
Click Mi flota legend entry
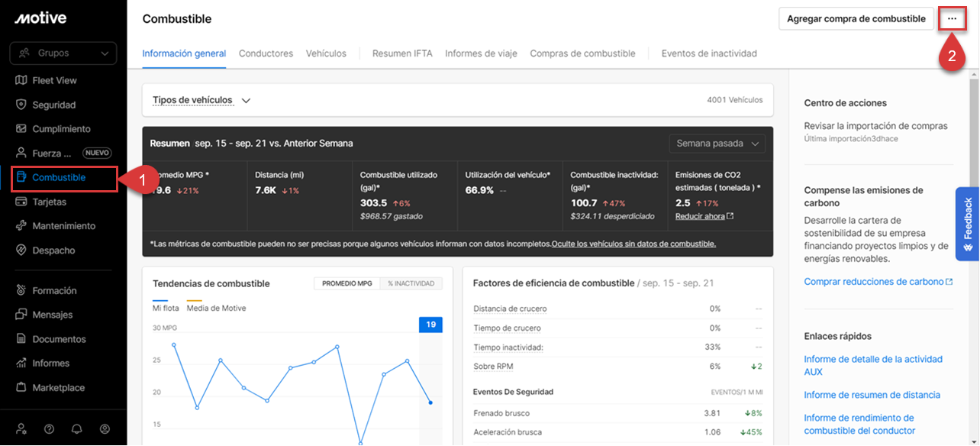point(166,308)
